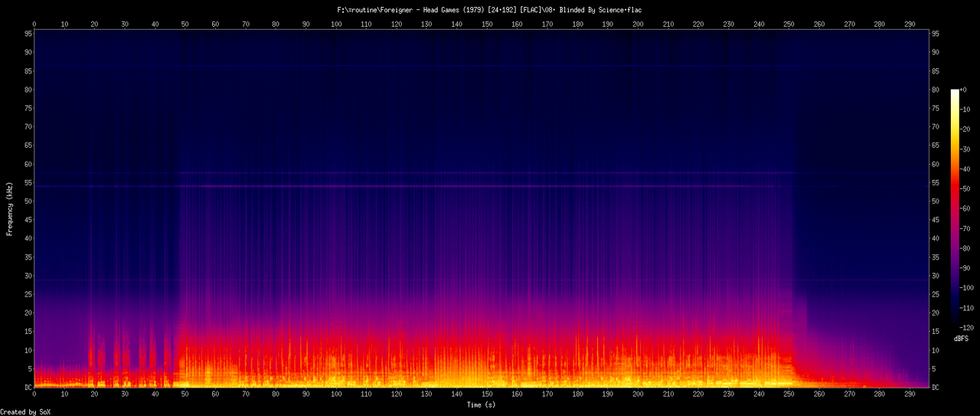
Task: Click the '20' tick on the top time axis
Action: (x=95, y=25)
